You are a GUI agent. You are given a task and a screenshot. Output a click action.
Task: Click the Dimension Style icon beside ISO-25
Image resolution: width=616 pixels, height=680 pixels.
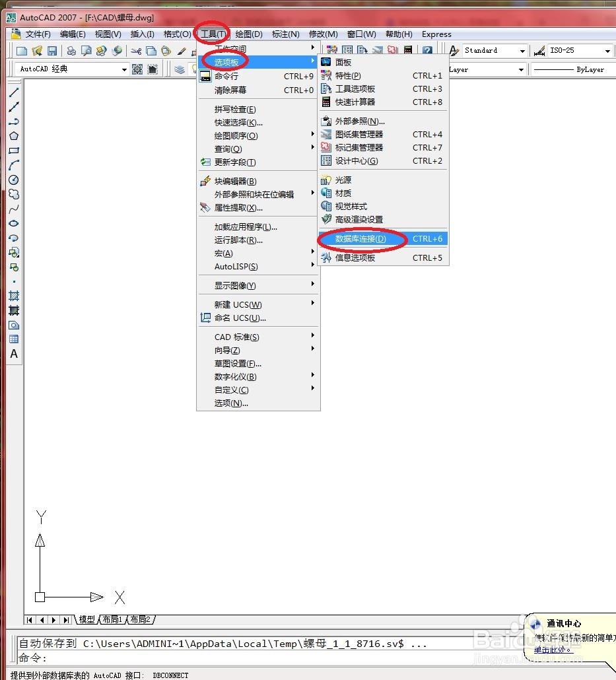pos(539,51)
